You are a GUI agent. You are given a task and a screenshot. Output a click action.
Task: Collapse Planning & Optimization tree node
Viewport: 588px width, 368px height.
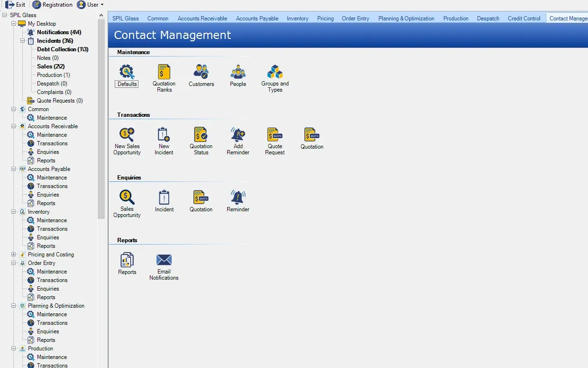coord(14,306)
